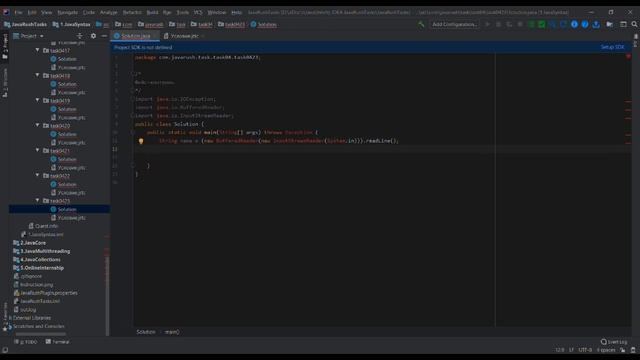Click the 1.JavaSyntax breadcrumb
This screenshot has width=640, height=360.
71,24
